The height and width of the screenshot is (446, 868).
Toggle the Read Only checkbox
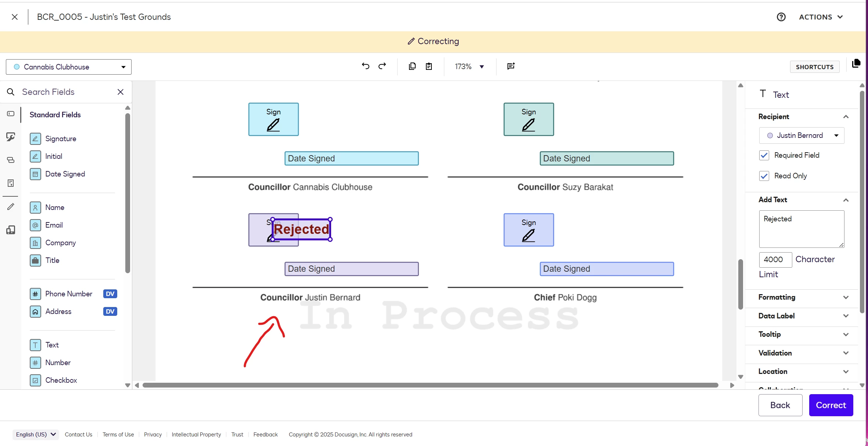click(764, 176)
